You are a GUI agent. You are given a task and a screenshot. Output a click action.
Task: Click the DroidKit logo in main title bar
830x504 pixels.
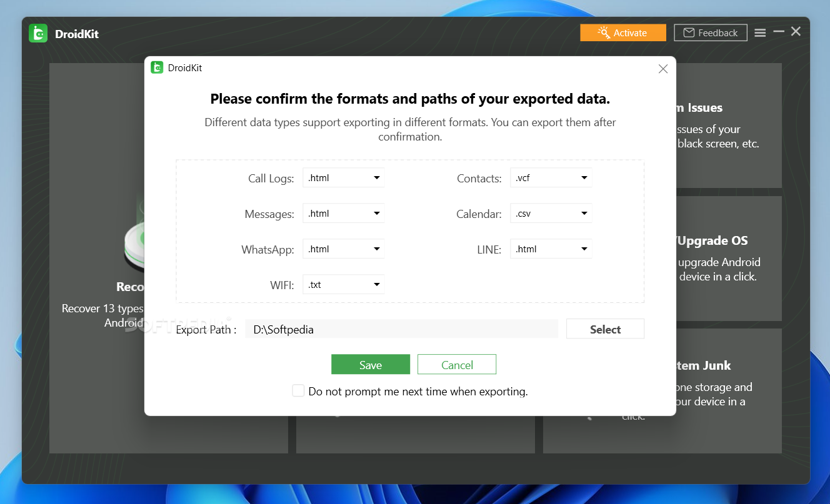[x=38, y=33]
